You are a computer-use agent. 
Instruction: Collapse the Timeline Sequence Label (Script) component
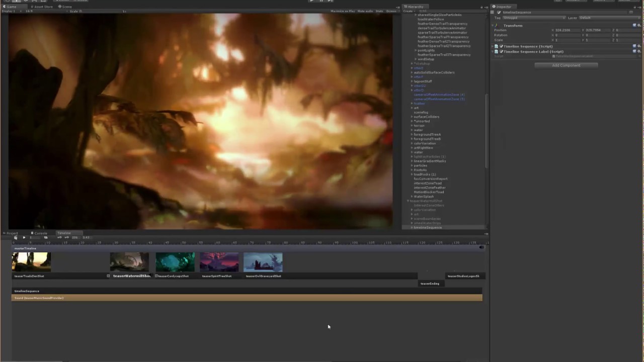coord(493,52)
